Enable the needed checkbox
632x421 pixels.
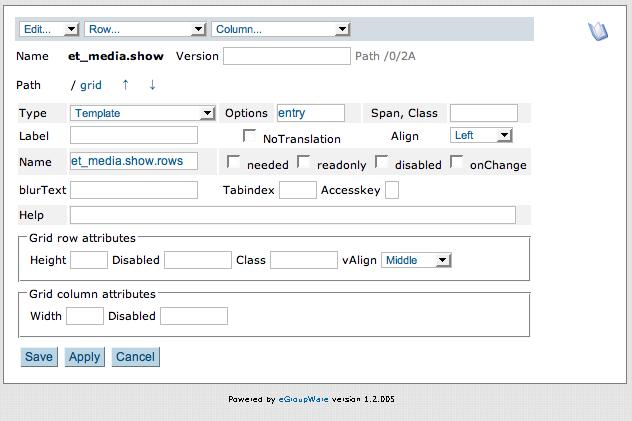click(233, 162)
